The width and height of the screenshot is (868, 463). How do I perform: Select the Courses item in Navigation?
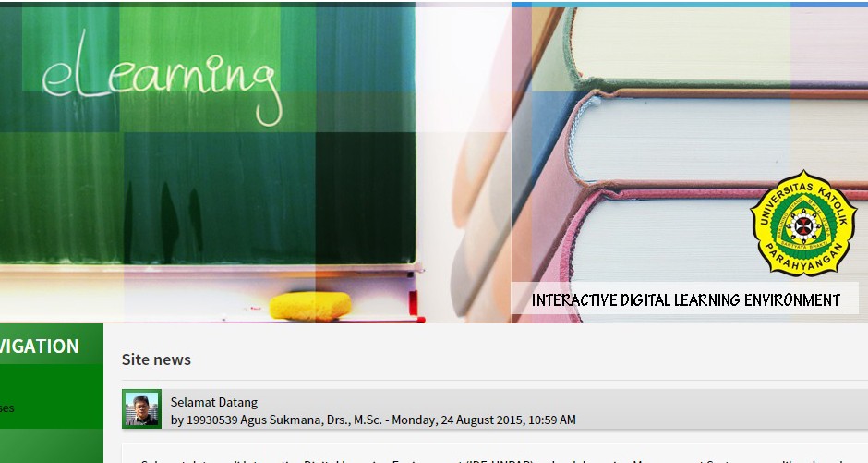coord(7,408)
